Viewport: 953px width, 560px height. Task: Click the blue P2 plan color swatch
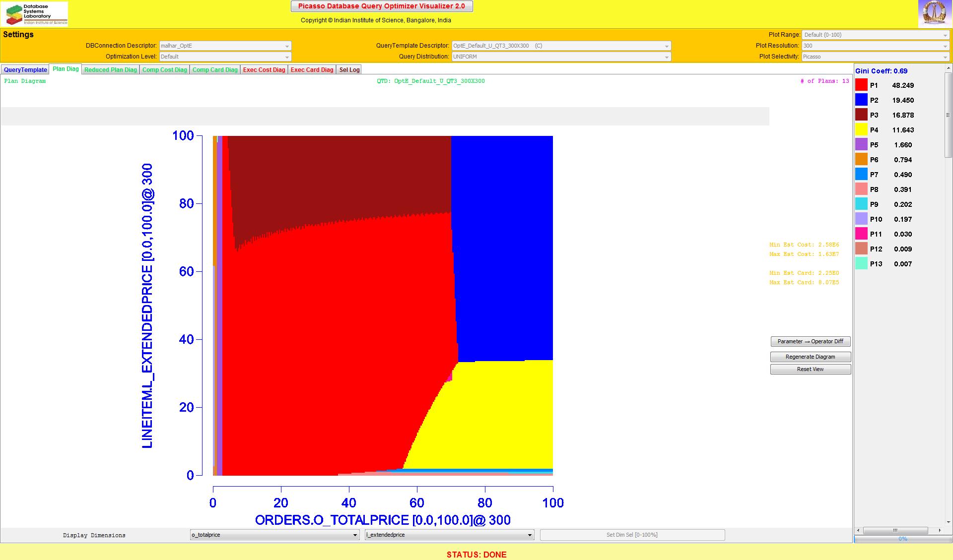pos(861,100)
